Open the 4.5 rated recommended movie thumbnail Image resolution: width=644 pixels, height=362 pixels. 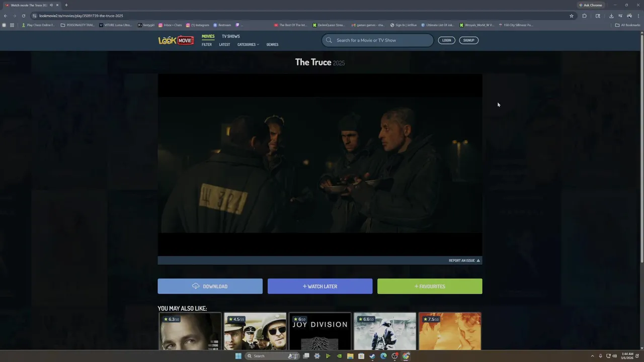(255, 331)
